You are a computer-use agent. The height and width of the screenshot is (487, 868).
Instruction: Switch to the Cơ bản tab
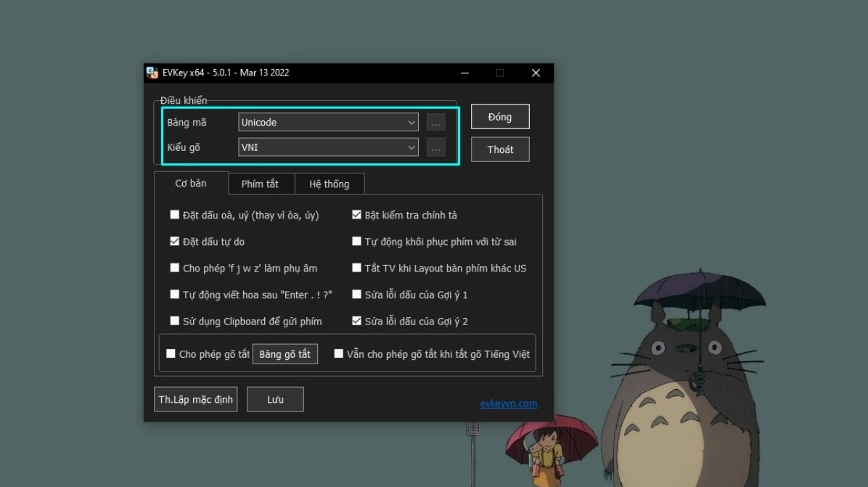click(x=191, y=183)
